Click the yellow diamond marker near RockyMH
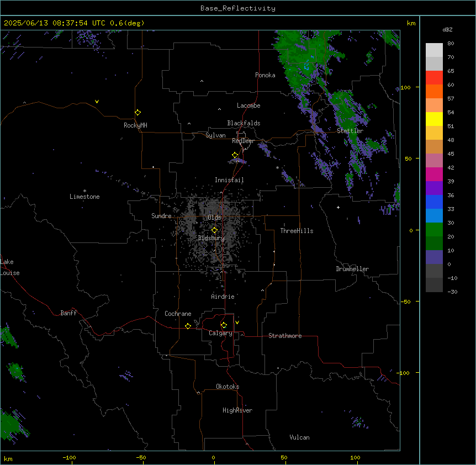 point(138,113)
